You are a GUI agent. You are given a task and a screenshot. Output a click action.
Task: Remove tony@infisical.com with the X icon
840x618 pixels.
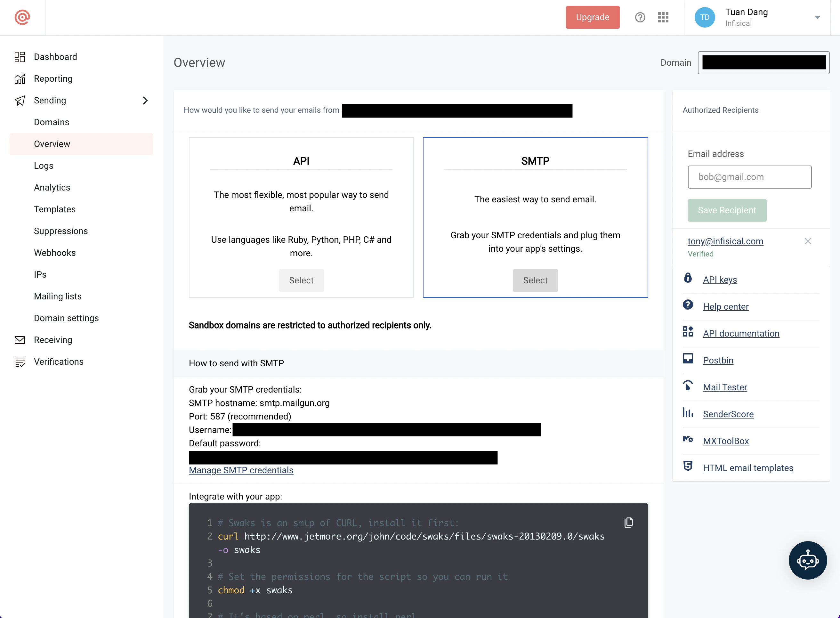808,241
